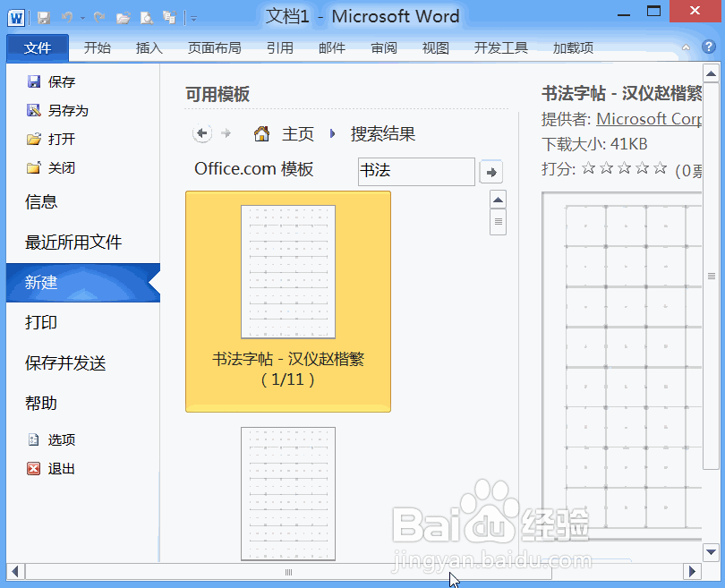Click the fifth rating star
The image size is (725, 588).
(x=661, y=167)
